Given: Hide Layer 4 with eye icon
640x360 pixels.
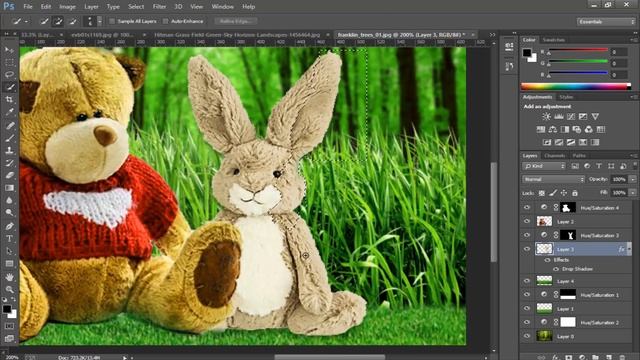Looking at the screenshot, I should (527, 281).
